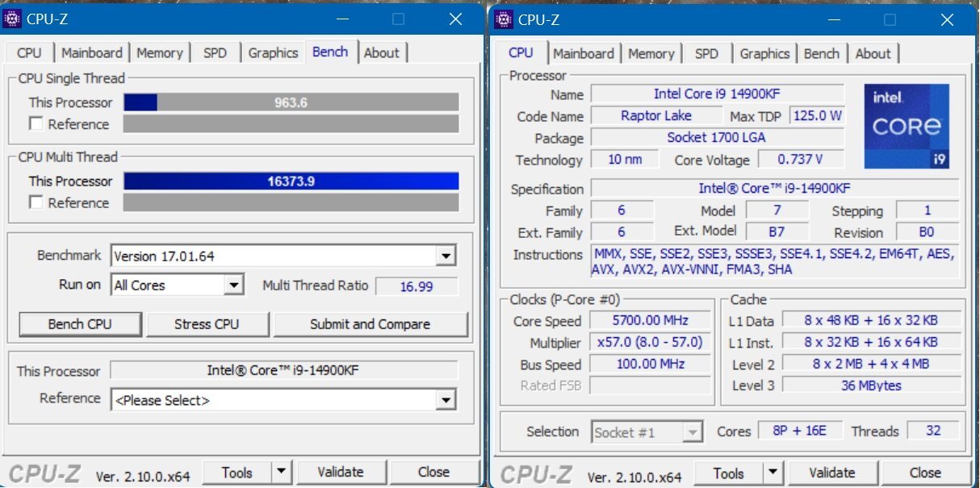Click Ext. Model B7 value

[x=776, y=232]
